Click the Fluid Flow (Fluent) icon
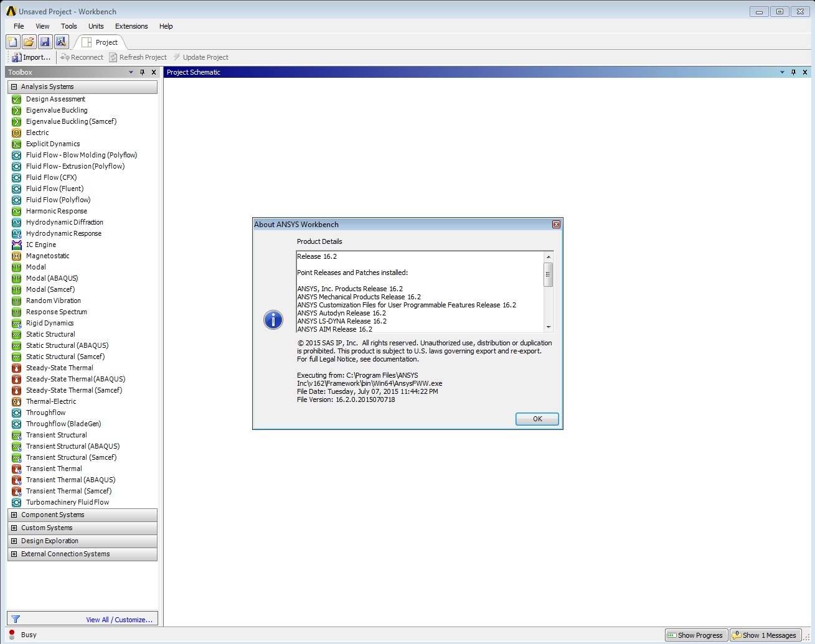This screenshot has height=644, width=815. (x=17, y=189)
